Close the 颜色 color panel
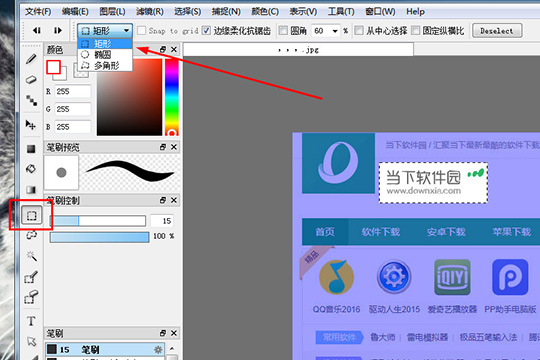This screenshot has width=540, height=360. point(174,50)
